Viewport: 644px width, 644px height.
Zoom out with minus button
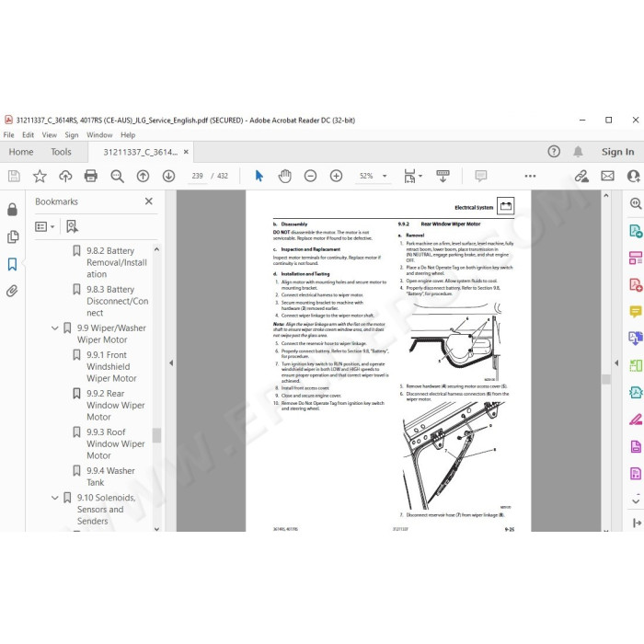311,177
